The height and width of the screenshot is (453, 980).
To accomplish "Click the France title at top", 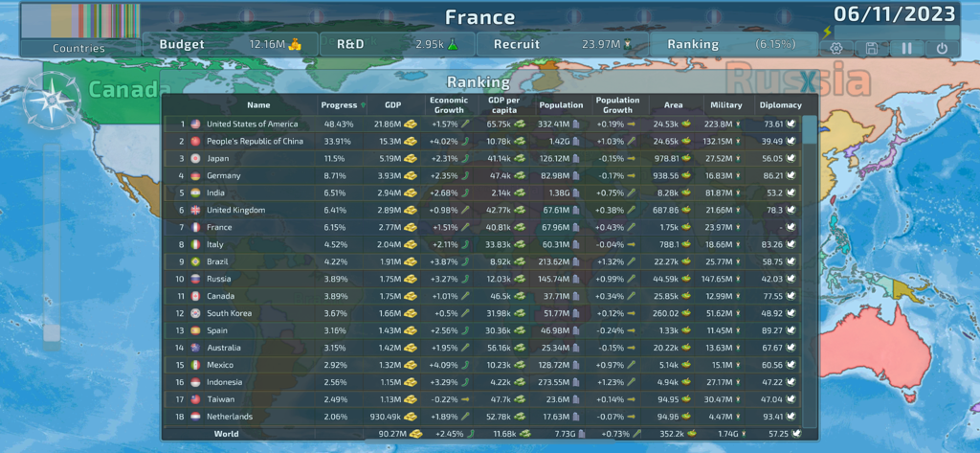I will pyautogui.click(x=480, y=17).
